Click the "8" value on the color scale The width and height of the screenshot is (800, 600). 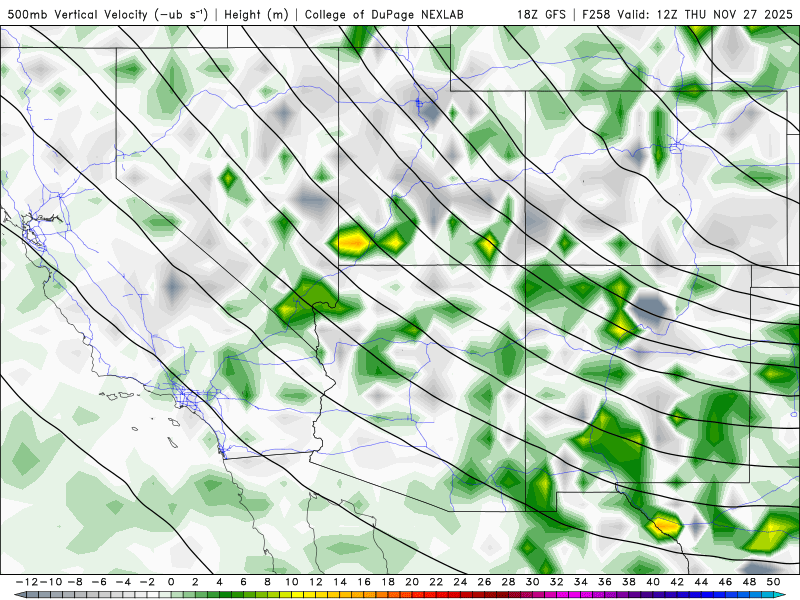tap(267, 582)
